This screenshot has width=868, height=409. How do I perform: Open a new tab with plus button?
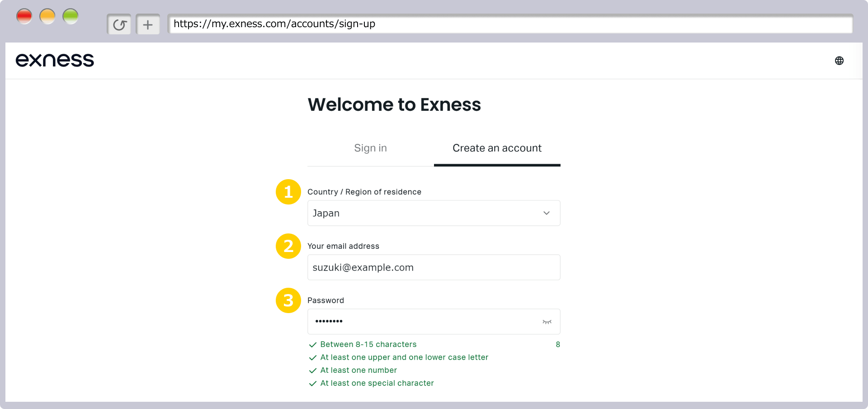pyautogui.click(x=148, y=24)
